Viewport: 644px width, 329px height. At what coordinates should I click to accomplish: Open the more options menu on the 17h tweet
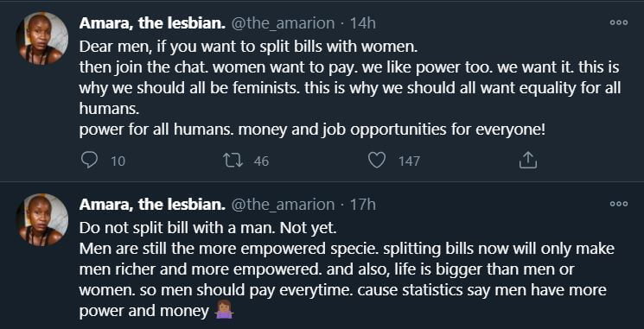(x=619, y=204)
